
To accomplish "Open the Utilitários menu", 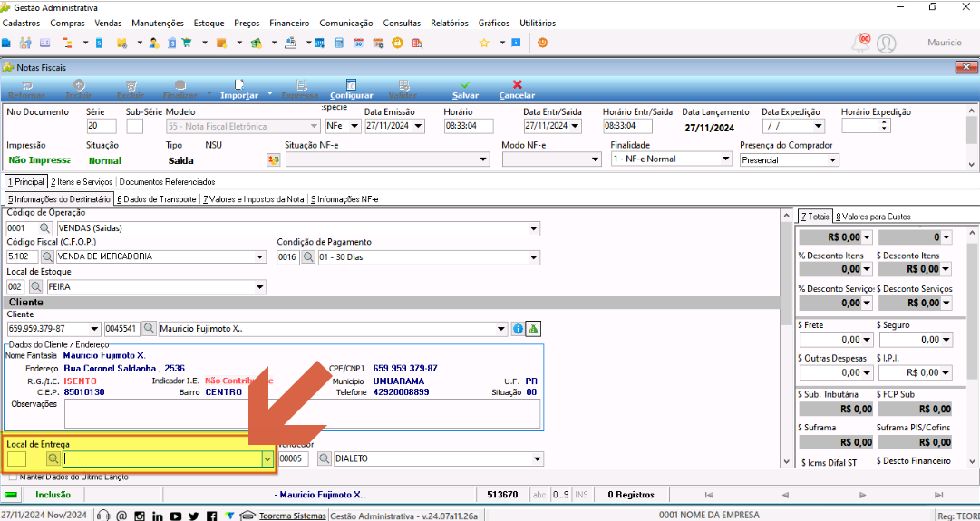I will pos(538,24).
